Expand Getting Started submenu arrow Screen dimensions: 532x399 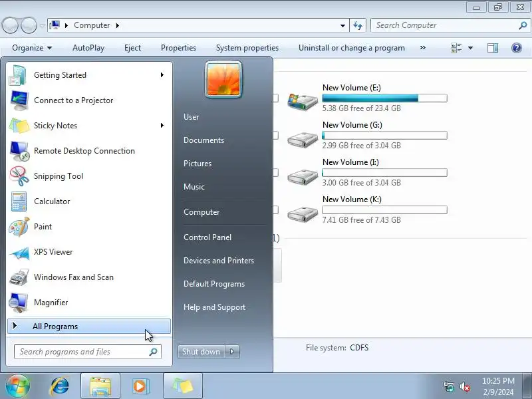coord(162,75)
